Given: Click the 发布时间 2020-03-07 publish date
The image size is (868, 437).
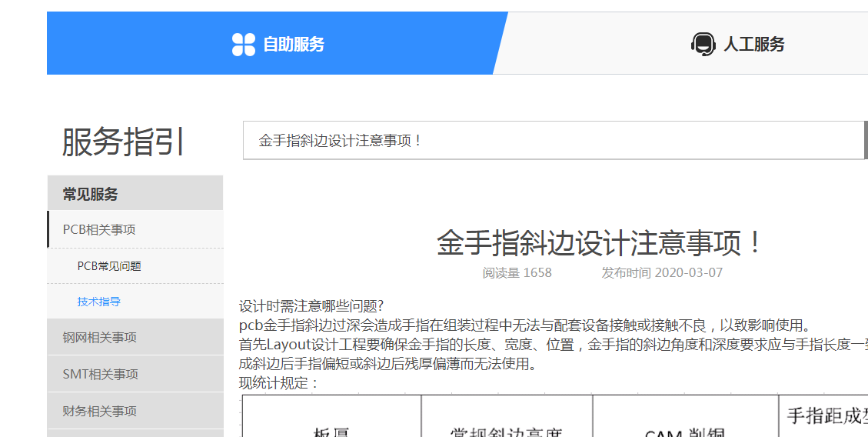Looking at the screenshot, I should [662, 273].
